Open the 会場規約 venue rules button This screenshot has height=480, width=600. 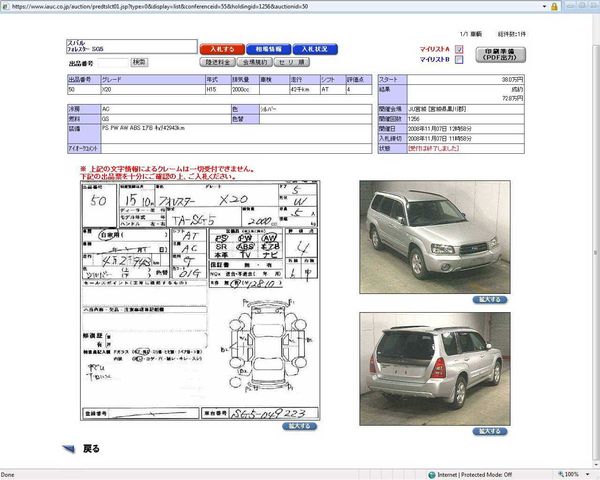coord(255,62)
